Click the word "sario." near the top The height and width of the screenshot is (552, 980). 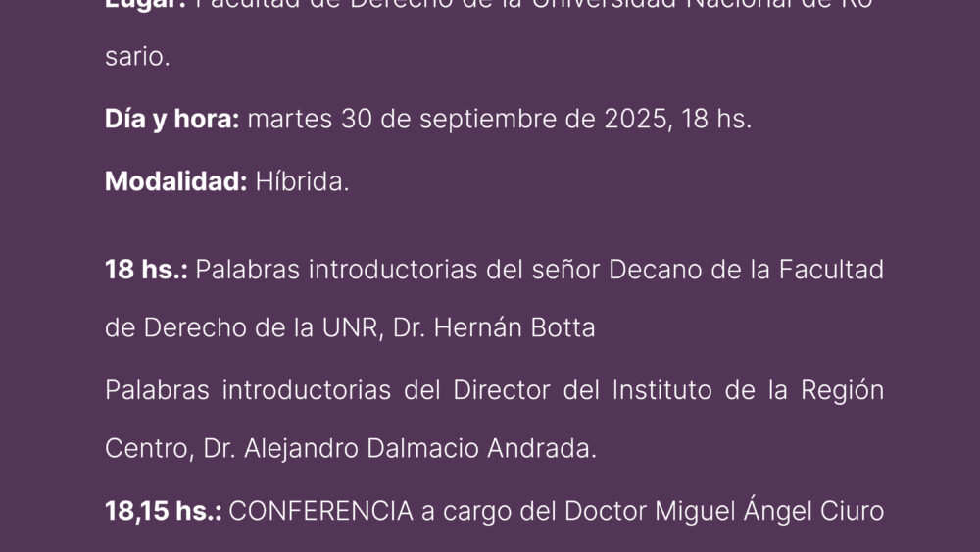(137, 57)
